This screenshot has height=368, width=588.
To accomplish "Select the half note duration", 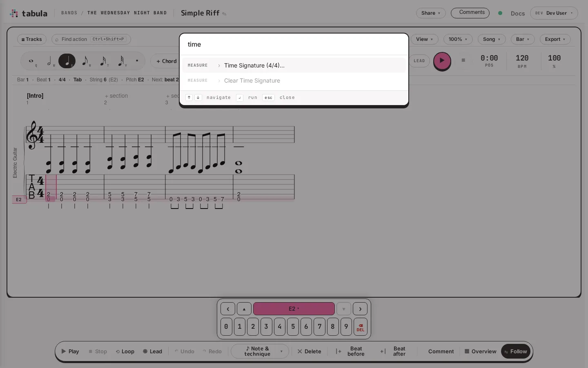I will (x=49, y=61).
